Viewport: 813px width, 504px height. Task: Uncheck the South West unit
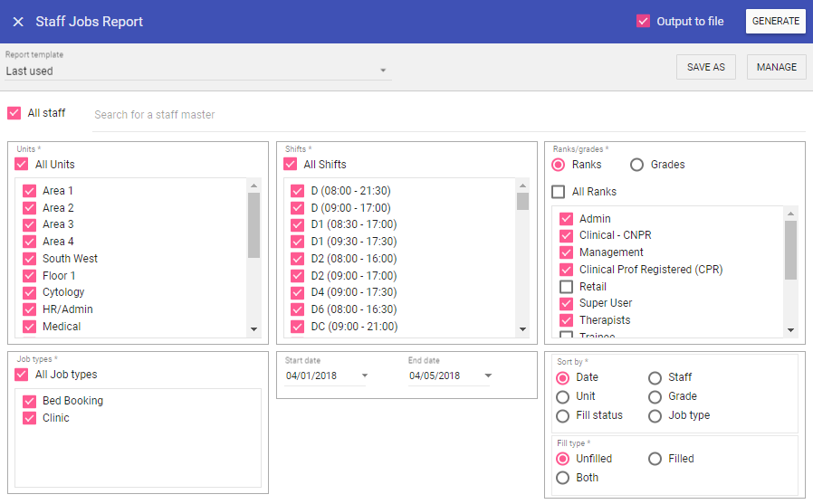(29, 259)
